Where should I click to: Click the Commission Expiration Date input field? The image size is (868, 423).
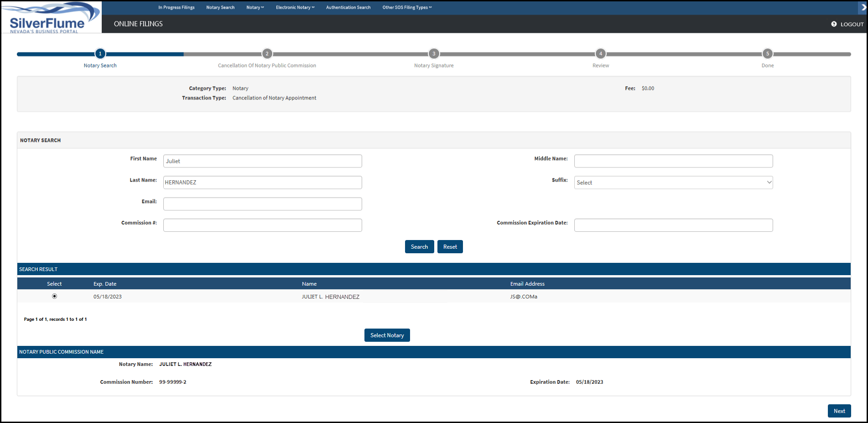point(673,225)
